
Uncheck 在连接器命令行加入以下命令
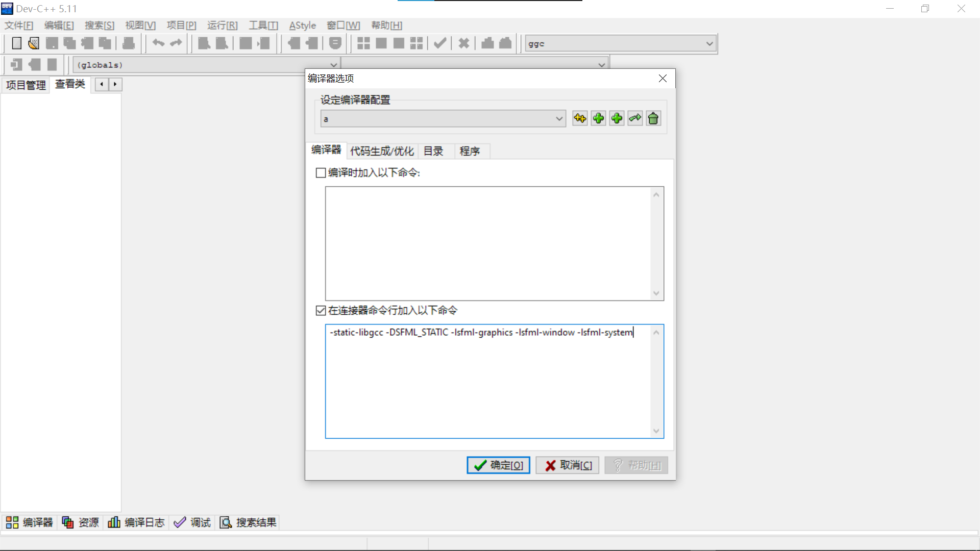(321, 310)
